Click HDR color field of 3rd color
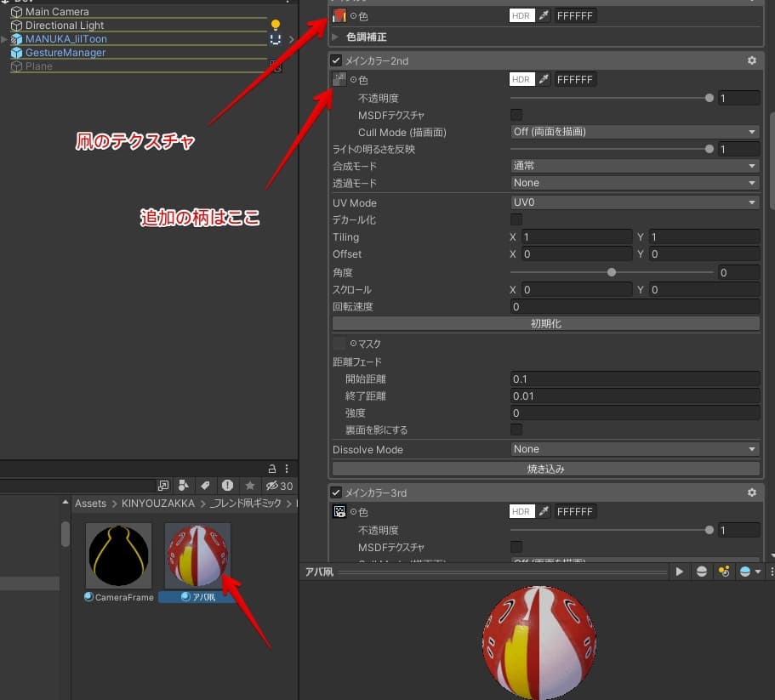Screen dimensions: 775x700 pos(522,511)
